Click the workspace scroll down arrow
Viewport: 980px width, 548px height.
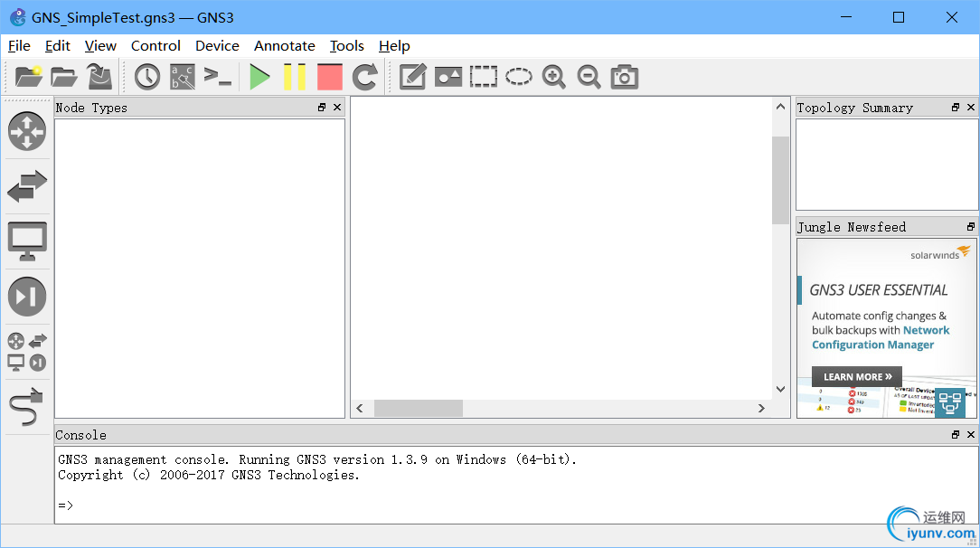pyautogui.click(x=780, y=389)
